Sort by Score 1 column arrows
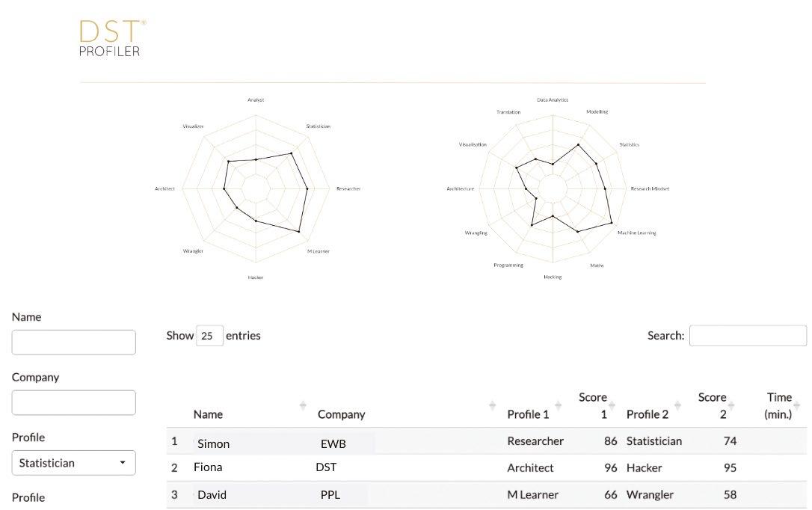Image resolution: width=812 pixels, height=510 pixels. pyautogui.click(x=612, y=405)
